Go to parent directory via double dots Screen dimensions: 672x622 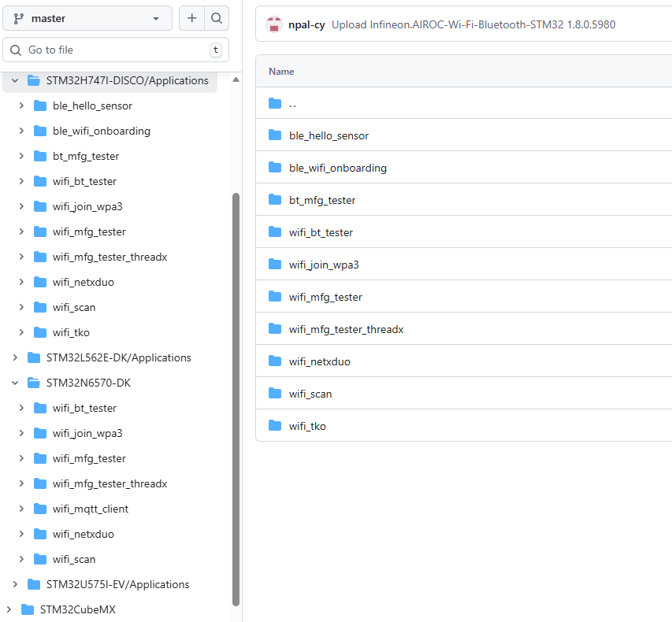[293, 103]
